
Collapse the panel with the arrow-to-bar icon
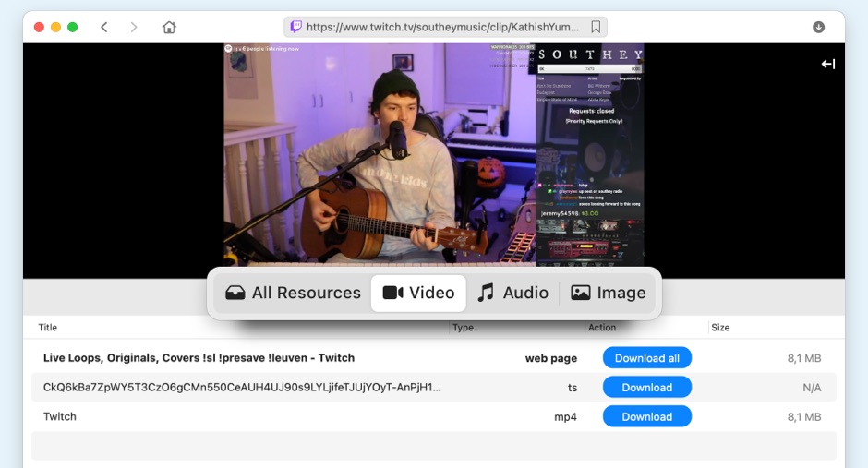pos(828,65)
